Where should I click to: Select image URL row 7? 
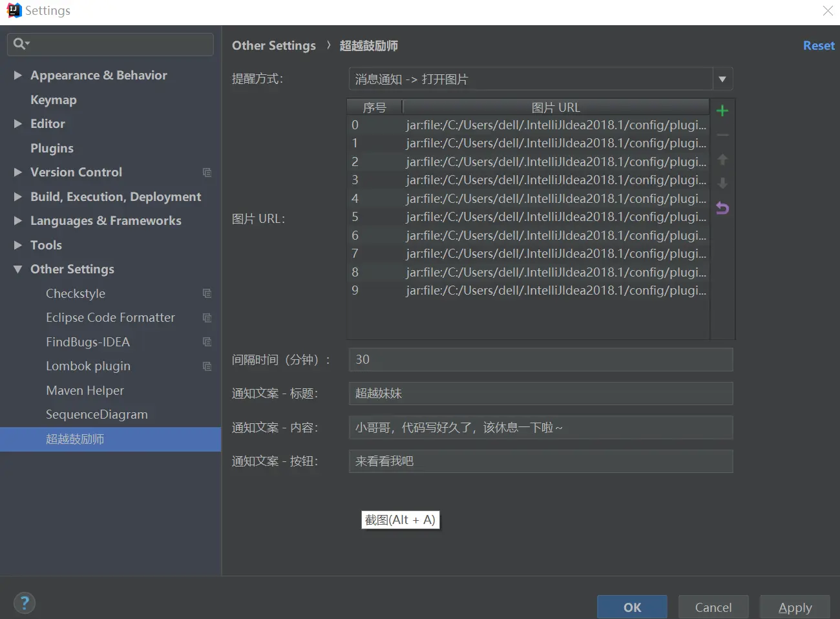(x=529, y=254)
